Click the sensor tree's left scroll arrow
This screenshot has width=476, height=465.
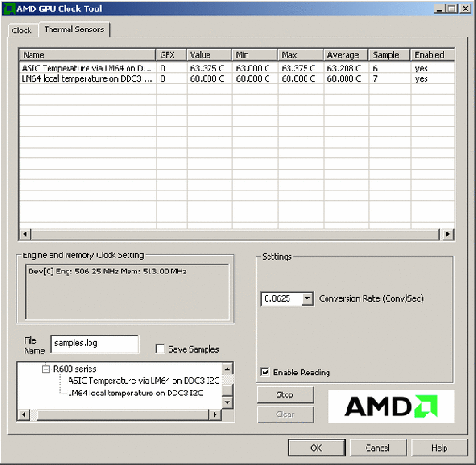pos(24,414)
